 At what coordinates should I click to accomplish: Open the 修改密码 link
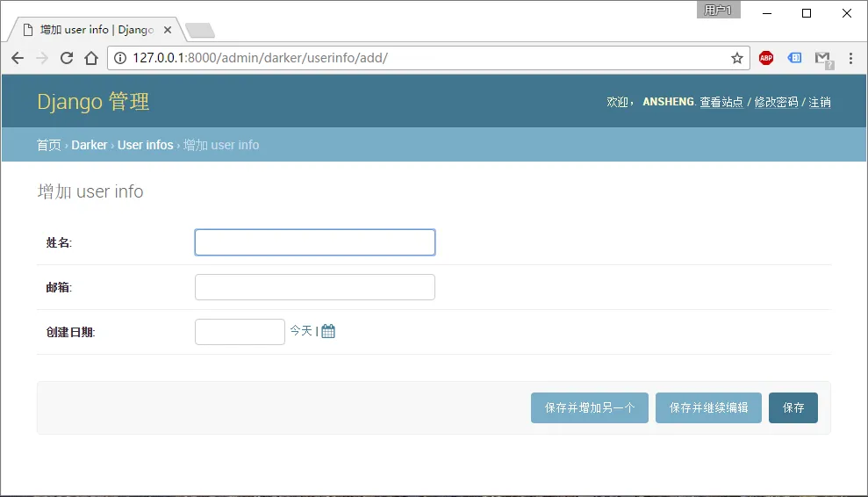pyautogui.click(x=776, y=102)
